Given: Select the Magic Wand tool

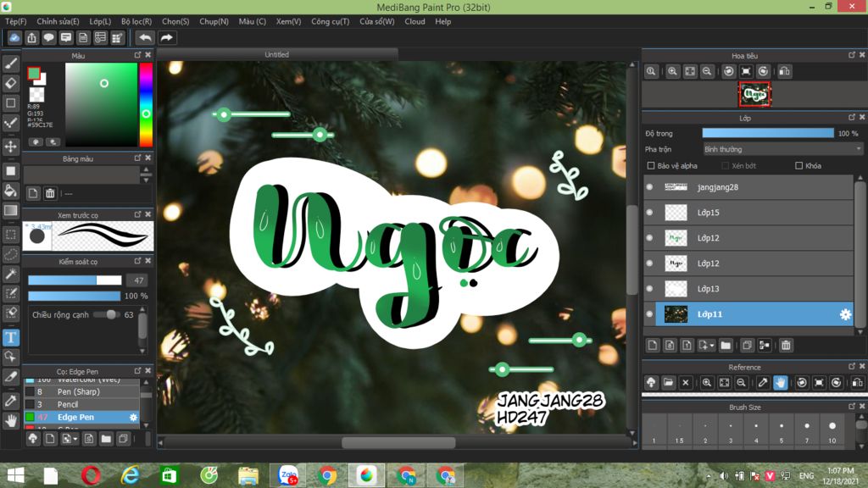Looking at the screenshot, I should pyautogui.click(x=10, y=274).
